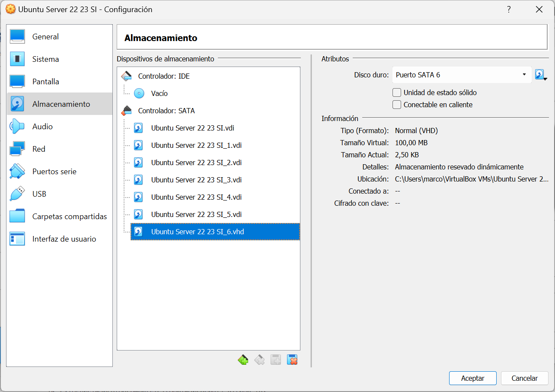Open the Sistema settings section
Image resolution: width=555 pixels, height=392 pixels.
tap(60, 59)
